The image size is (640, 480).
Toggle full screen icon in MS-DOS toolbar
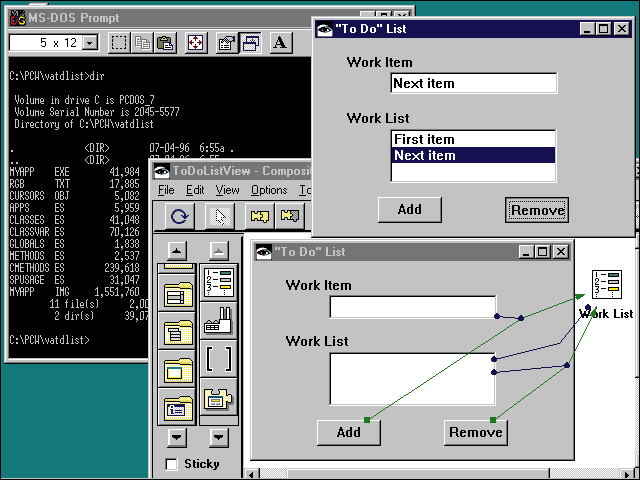(x=195, y=42)
